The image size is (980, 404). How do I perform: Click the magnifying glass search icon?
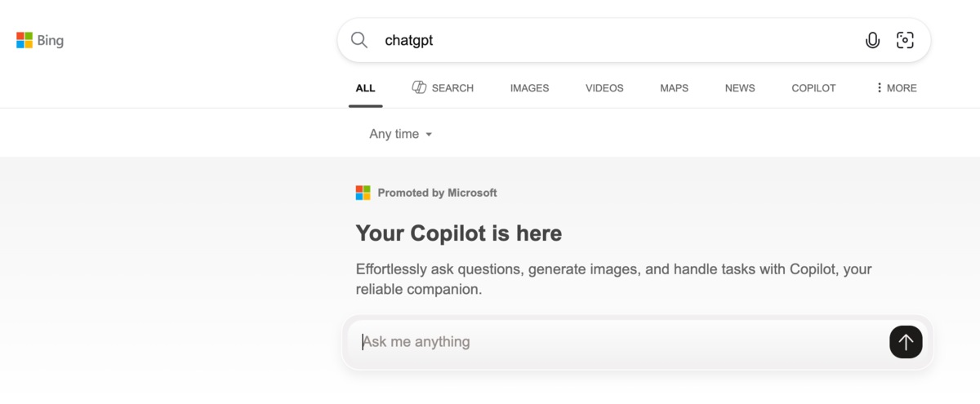pos(359,40)
